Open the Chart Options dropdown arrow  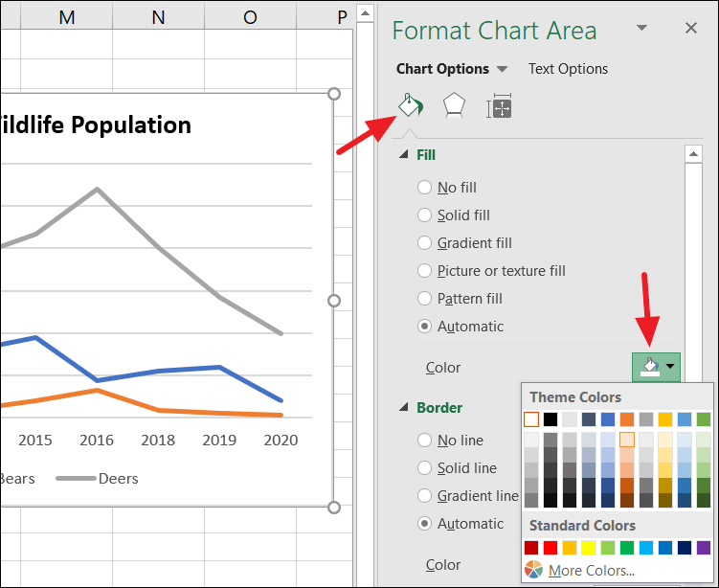(x=502, y=69)
